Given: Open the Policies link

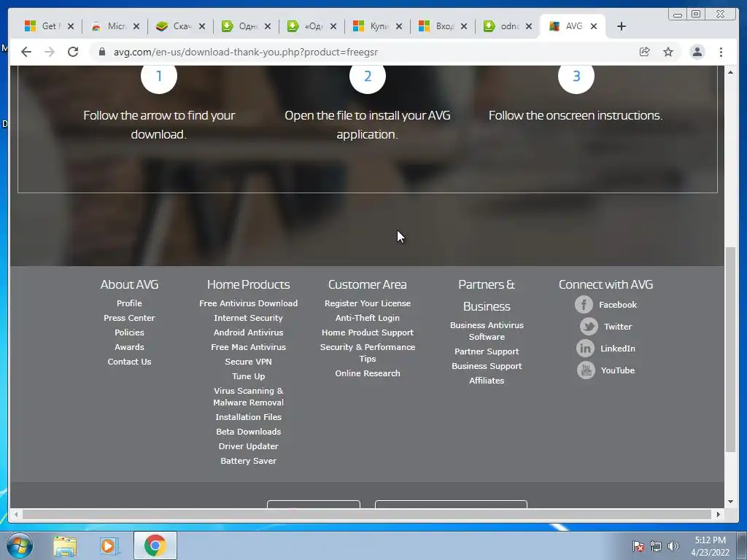Looking at the screenshot, I should click(x=129, y=332).
